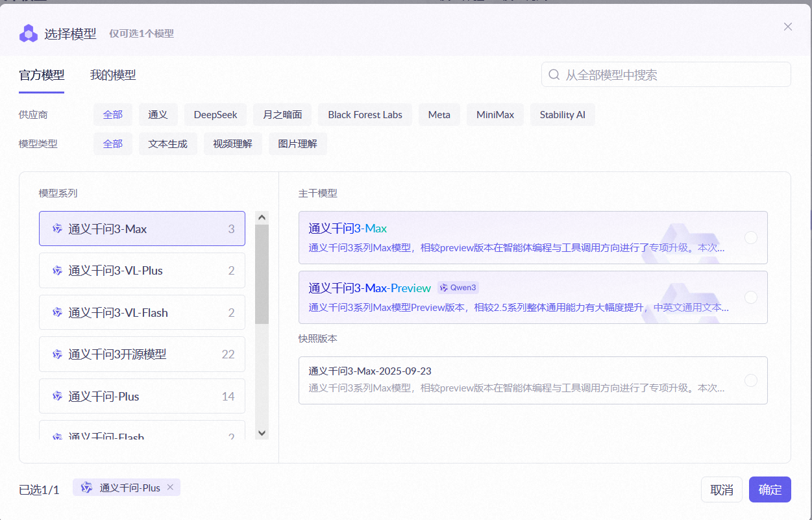Click the 从全部模型中搜索 search field

666,75
